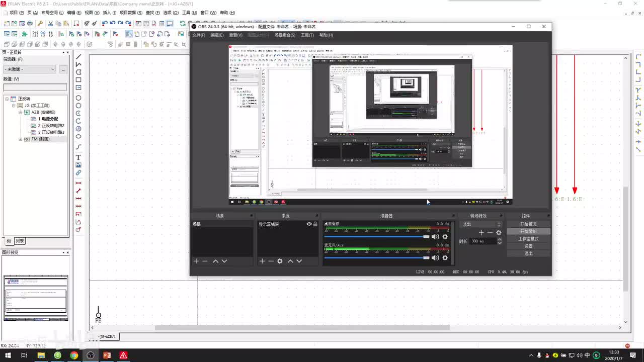Collapse the 正反转 project tree node
Viewport: 644px width, 362px height.
coord(7,99)
